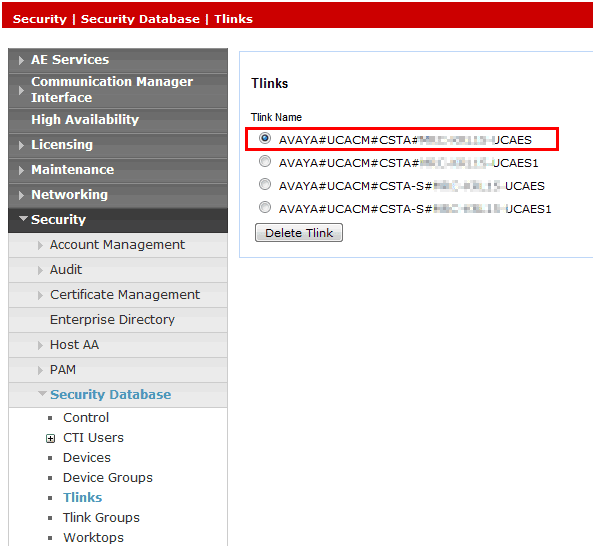Open the Device Groups page
Screen dimensions: 593x546
click(108, 478)
